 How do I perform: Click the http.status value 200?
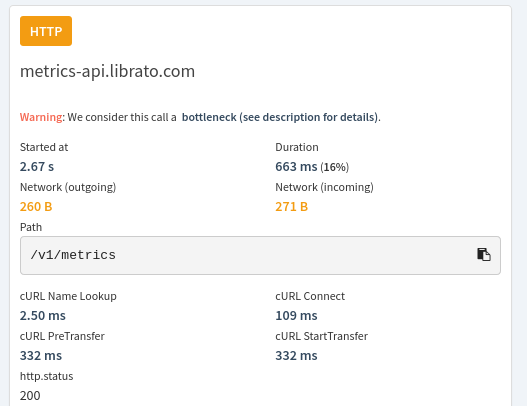tap(30, 396)
